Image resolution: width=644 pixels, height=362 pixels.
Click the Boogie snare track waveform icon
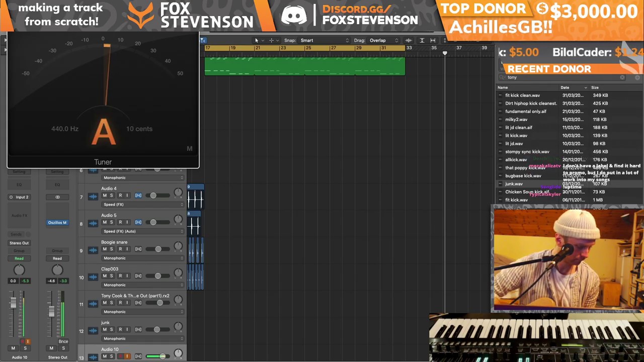coord(93,250)
